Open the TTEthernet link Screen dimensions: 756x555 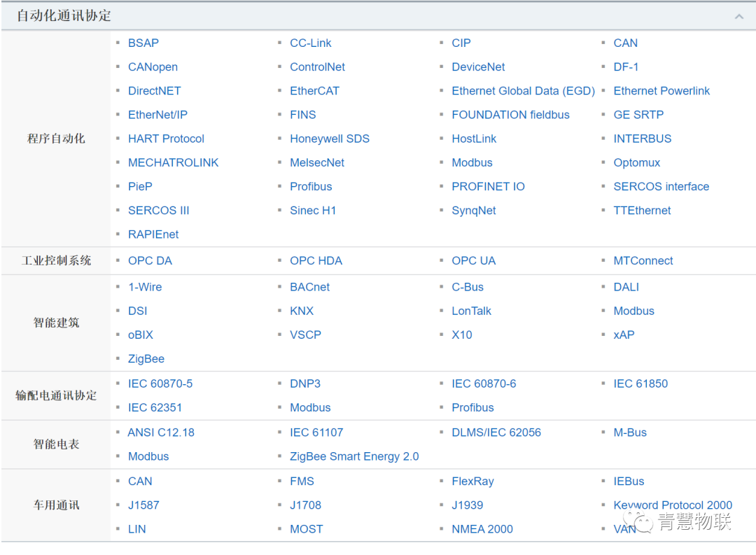point(642,211)
